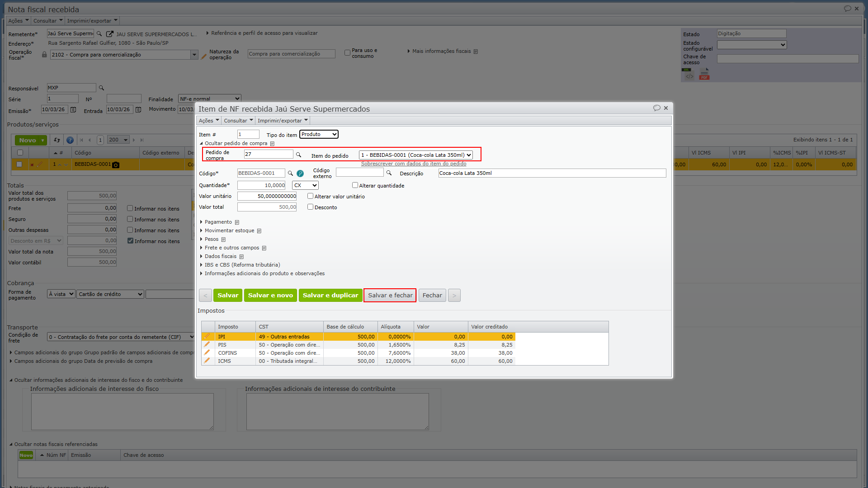Screen dimensions: 868x488
Task: Open Item do pedido dropdown
Action: (416, 155)
